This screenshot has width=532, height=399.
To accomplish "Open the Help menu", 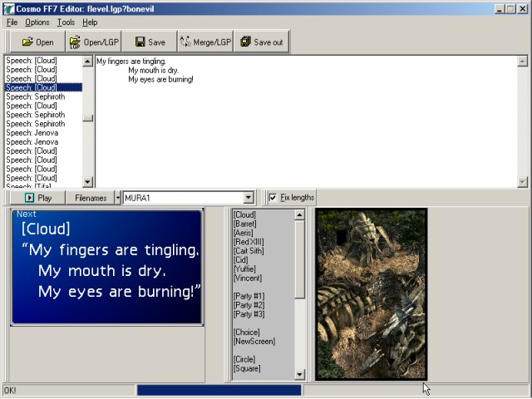I will point(90,22).
